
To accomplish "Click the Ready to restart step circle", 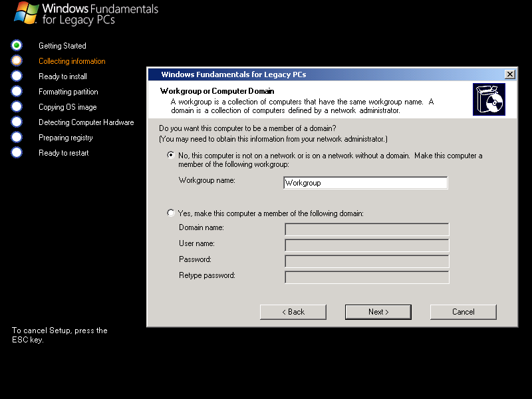I will click(17, 152).
